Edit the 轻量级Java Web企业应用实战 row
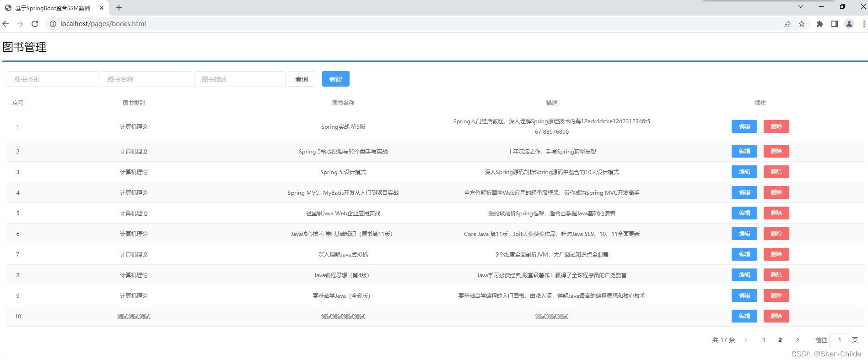 pyautogui.click(x=744, y=213)
